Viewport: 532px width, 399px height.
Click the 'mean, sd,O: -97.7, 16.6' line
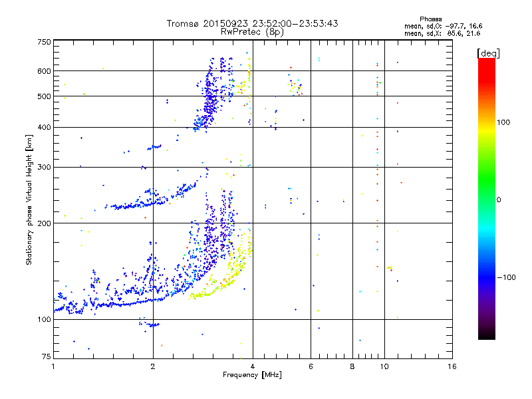pyautogui.click(x=443, y=27)
